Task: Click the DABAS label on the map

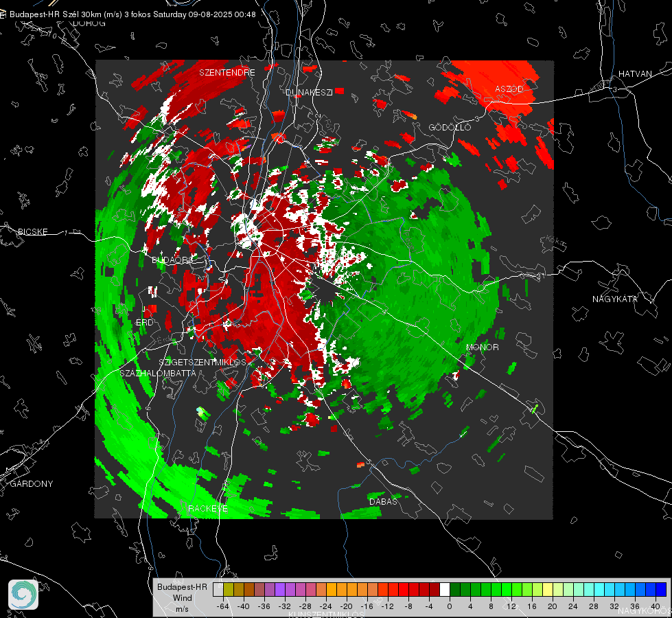Action: point(383,501)
